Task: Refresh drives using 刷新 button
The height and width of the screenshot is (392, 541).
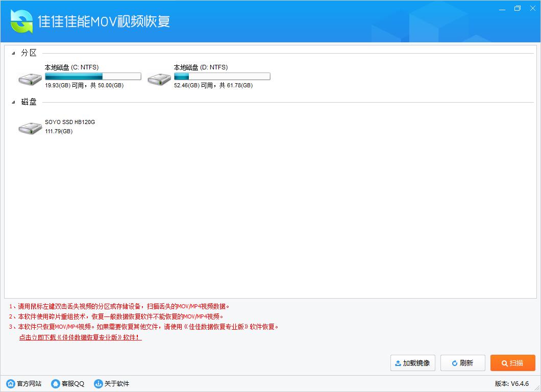Action: pos(463,363)
